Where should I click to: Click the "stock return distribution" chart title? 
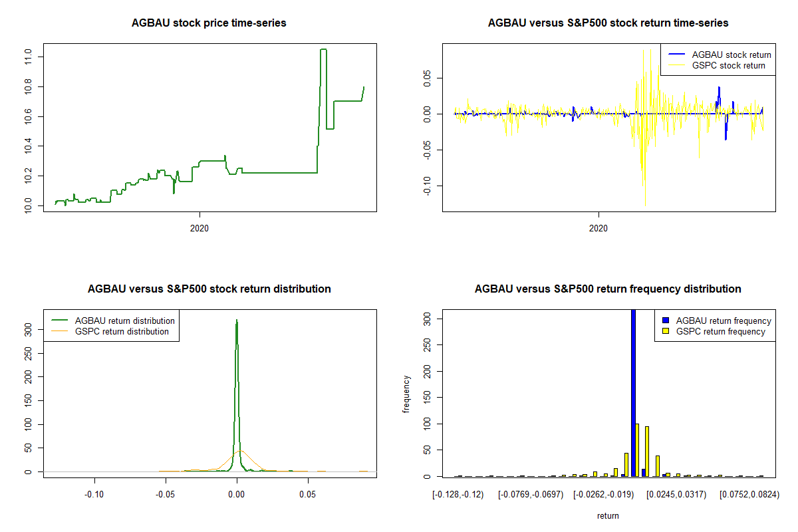coord(209,289)
